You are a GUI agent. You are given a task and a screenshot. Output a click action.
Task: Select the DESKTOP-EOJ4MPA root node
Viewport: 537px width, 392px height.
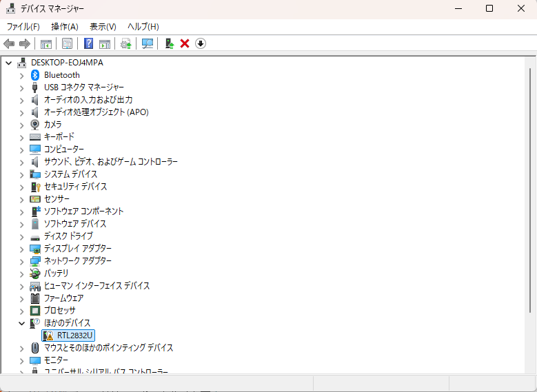(67, 63)
